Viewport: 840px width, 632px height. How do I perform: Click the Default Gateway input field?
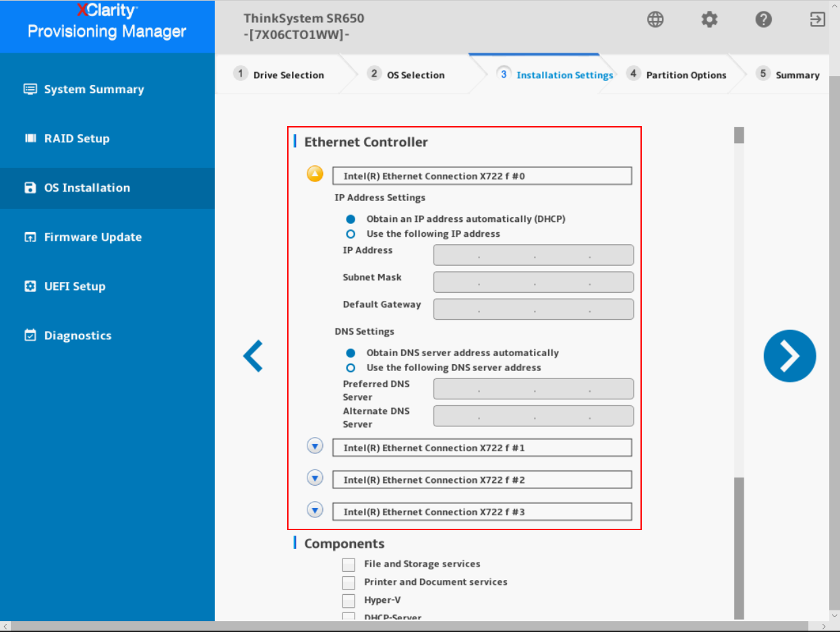click(x=533, y=309)
